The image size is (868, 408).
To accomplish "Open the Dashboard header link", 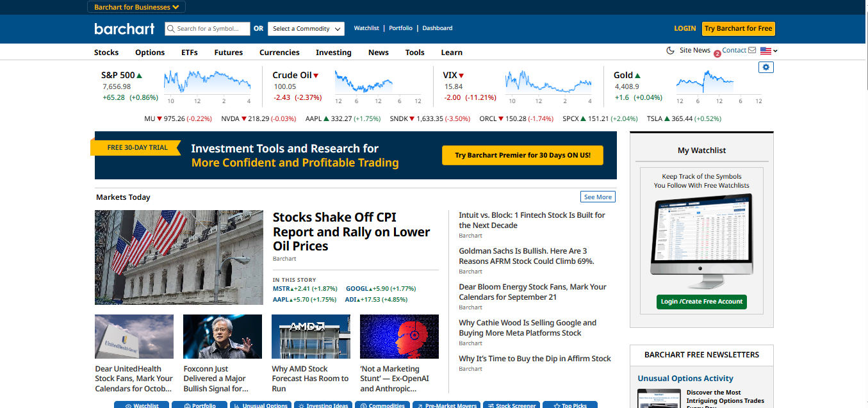I will point(438,28).
